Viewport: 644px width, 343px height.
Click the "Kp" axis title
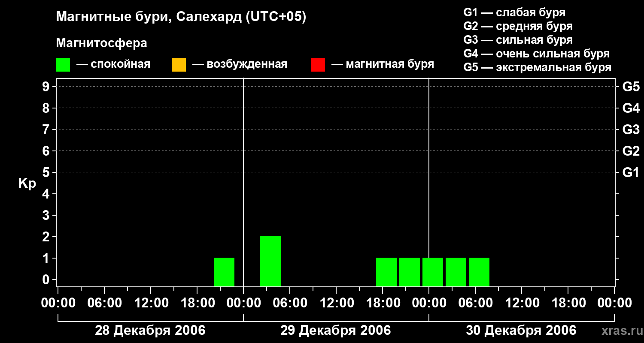click(27, 184)
